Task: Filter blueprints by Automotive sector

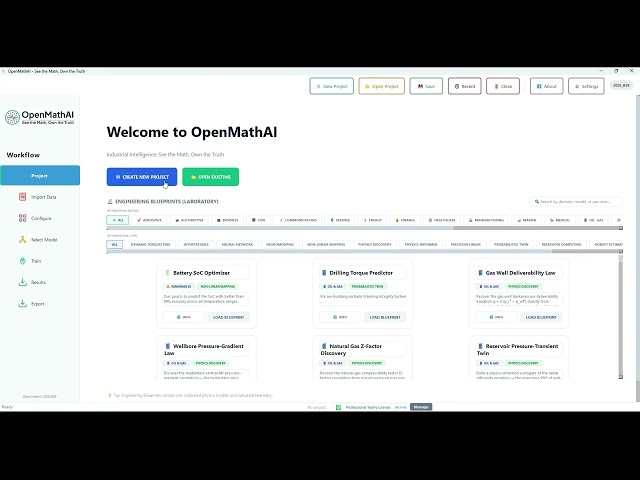Action: (x=189, y=220)
